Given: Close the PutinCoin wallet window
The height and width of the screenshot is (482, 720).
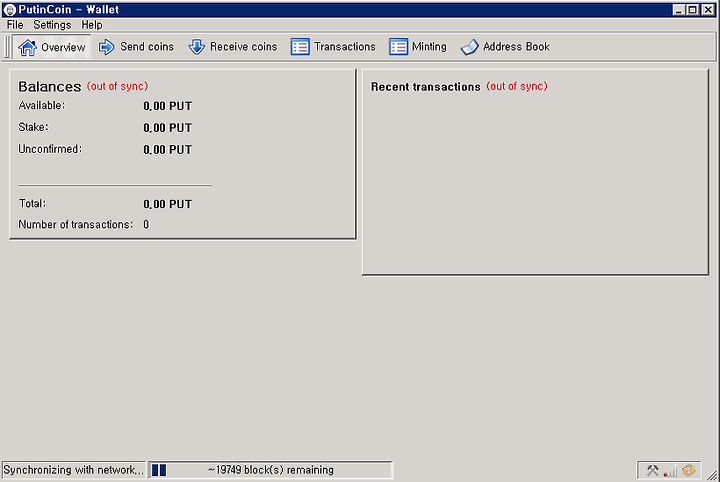Looking at the screenshot, I should click(708, 10).
